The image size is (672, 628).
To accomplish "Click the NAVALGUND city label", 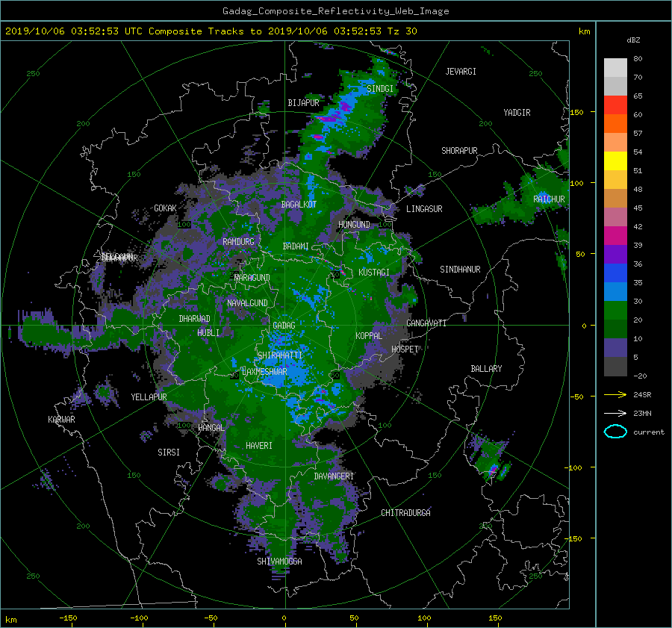I will [247, 303].
